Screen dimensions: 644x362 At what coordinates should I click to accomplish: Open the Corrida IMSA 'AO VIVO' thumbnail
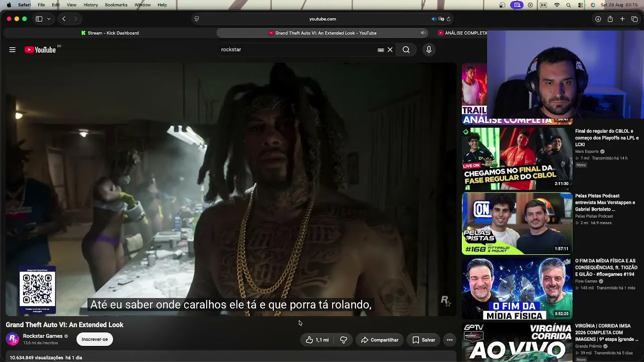click(x=517, y=342)
